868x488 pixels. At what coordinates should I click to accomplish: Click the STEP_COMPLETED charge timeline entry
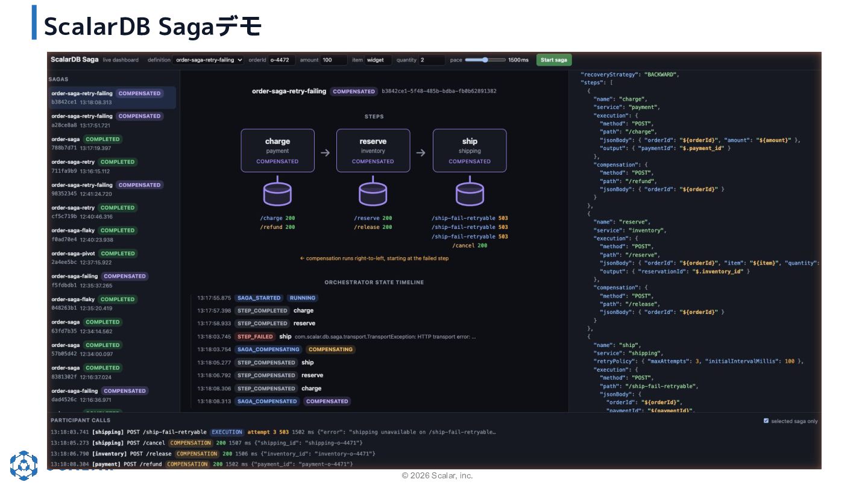click(x=256, y=311)
